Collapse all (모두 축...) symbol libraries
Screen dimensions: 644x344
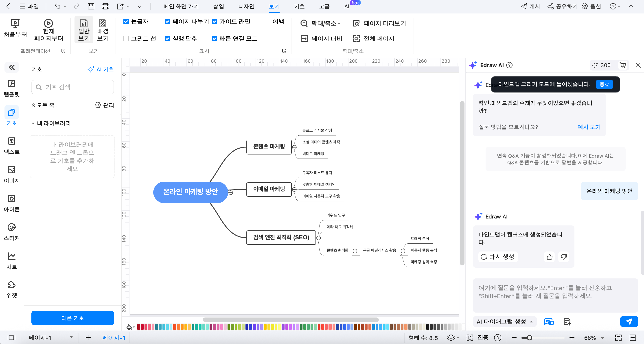pyautogui.click(x=45, y=105)
